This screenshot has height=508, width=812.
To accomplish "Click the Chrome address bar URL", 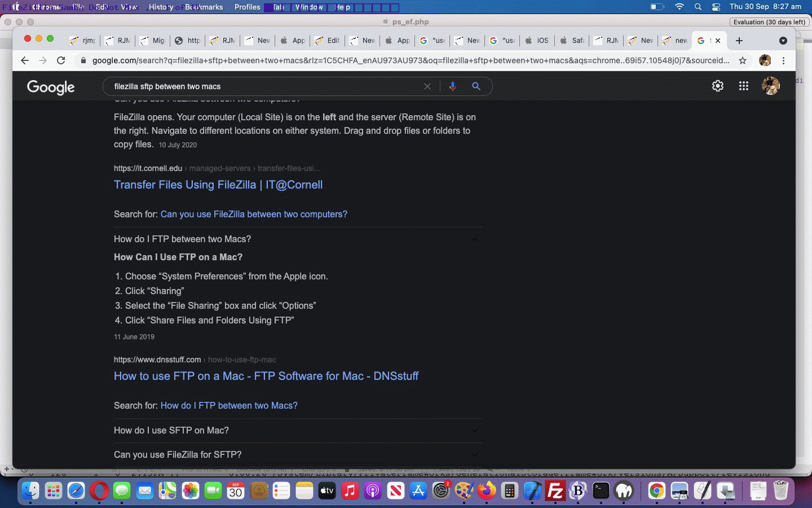I will (x=411, y=60).
